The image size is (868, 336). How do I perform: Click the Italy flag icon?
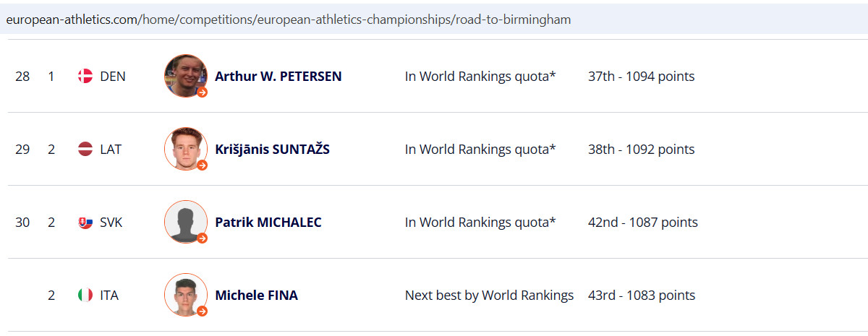85,296
